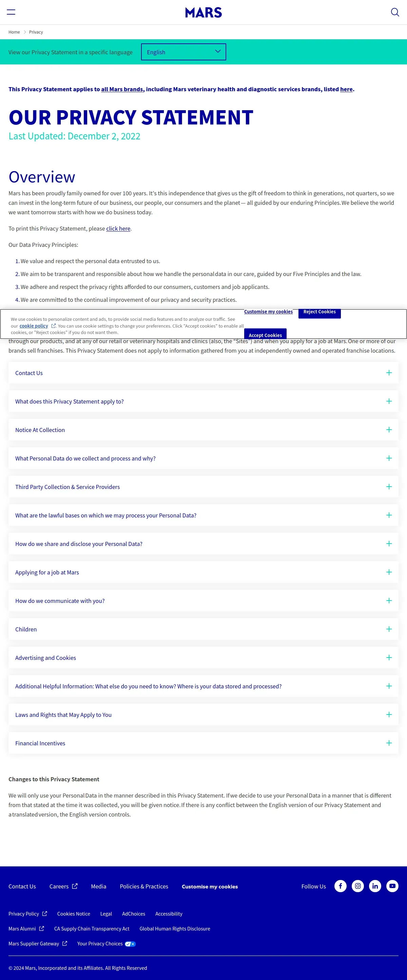Open Mars Supplier Gateway link
The width and height of the screenshot is (407, 980).
pyautogui.click(x=34, y=943)
